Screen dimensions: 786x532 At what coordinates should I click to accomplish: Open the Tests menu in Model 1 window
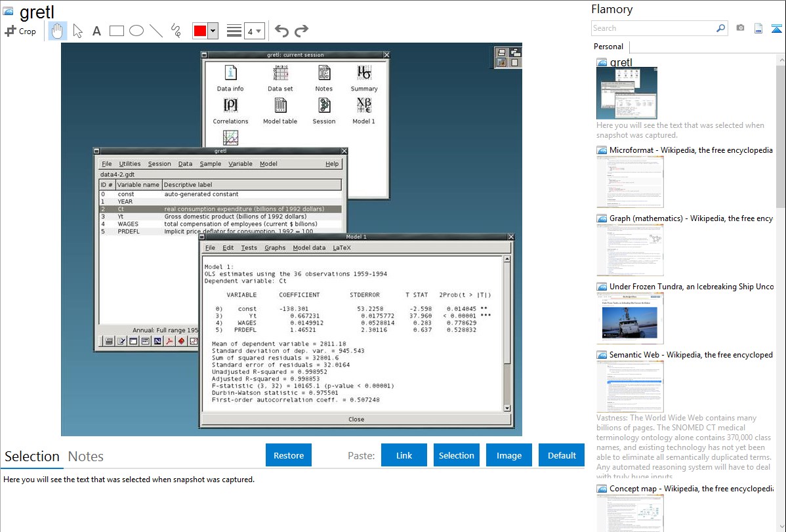[x=249, y=248]
